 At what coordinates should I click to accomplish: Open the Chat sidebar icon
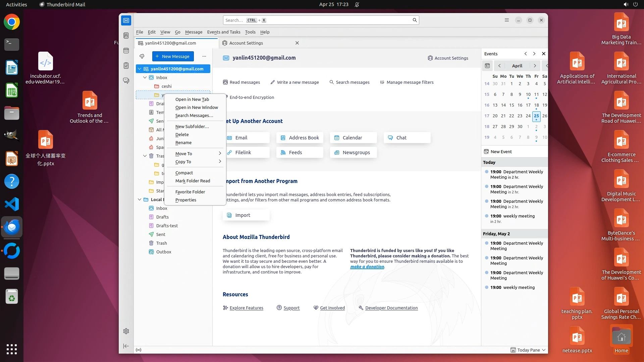click(126, 81)
